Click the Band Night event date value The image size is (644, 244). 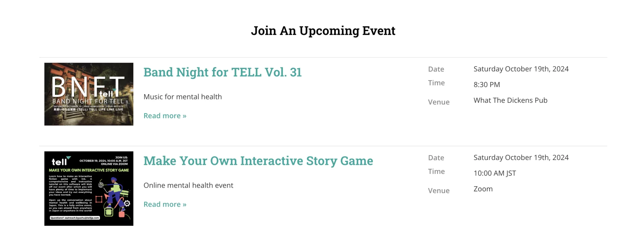click(521, 69)
